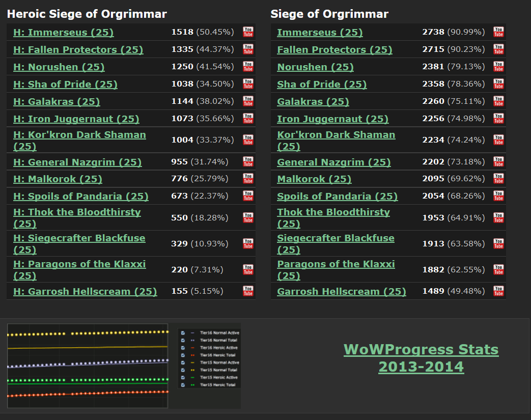Open H: Malkorok (25) boss link

click(x=58, y=179)
